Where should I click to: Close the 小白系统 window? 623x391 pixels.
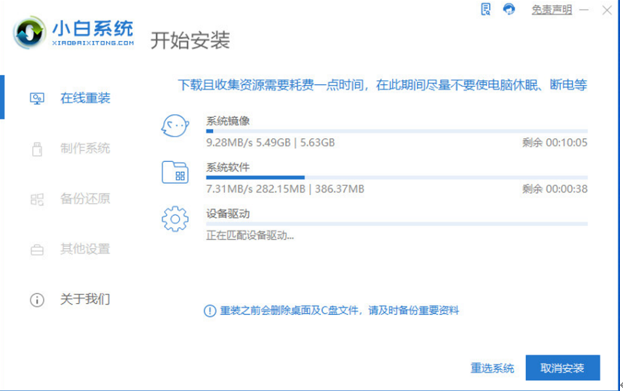[x=607, y=10]
